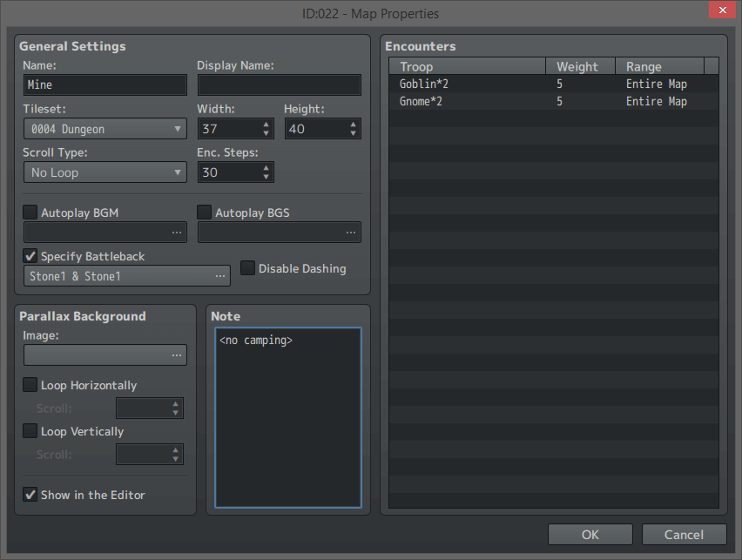
Task: Increase Enc. Steps with the up arrow
Action: click(266, 168)
